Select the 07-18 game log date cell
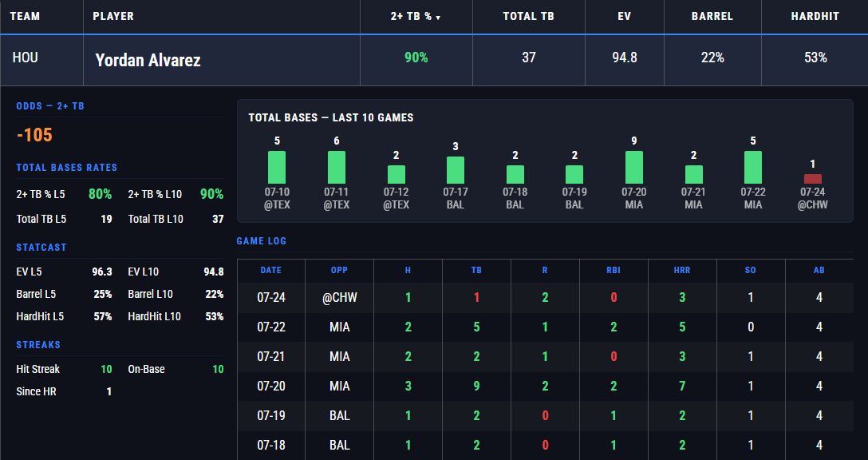This screenshot has height=460, width=868. (271, 445)
